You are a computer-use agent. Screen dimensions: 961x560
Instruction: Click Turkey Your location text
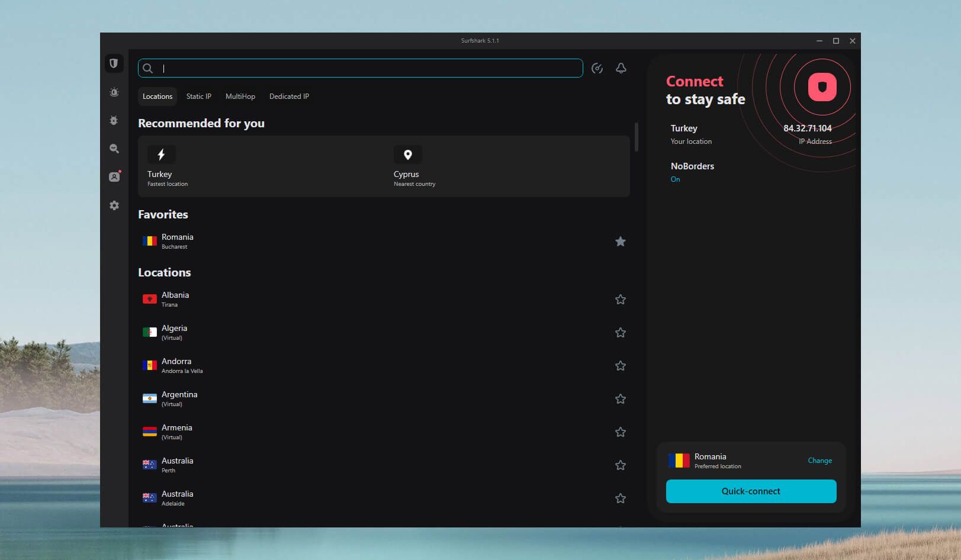691,134
